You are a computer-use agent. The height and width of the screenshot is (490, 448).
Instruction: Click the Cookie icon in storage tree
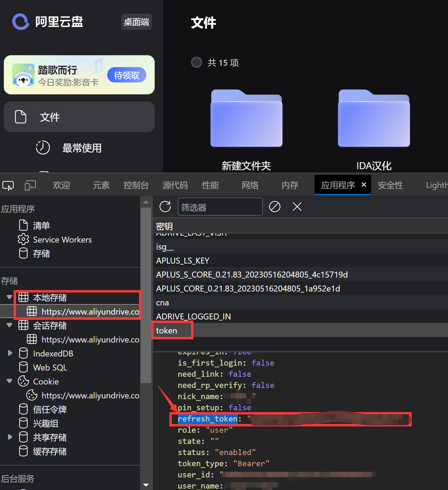coord(23,381)
